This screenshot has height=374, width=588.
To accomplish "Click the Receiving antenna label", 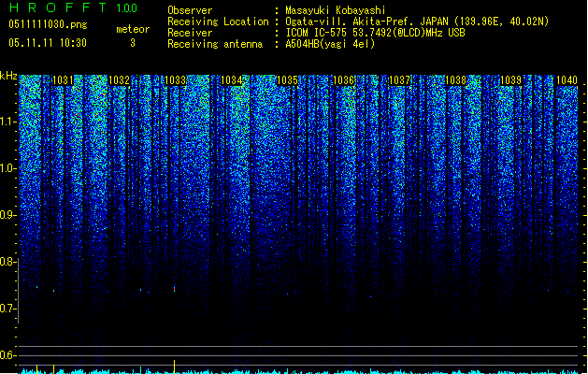I will click(215, 44).
